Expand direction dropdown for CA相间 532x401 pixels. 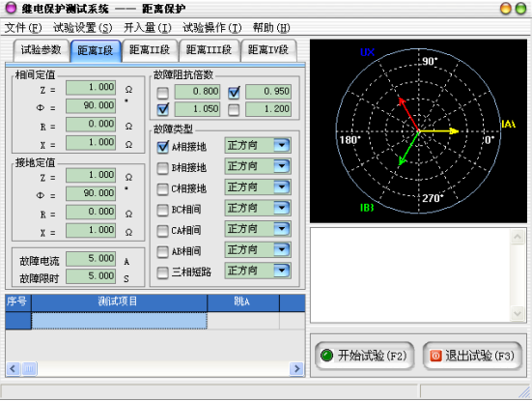coord(282,229)
